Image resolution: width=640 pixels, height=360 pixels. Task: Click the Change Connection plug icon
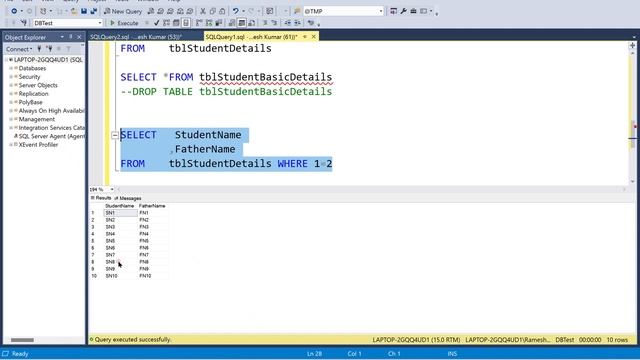pos(24,23)
